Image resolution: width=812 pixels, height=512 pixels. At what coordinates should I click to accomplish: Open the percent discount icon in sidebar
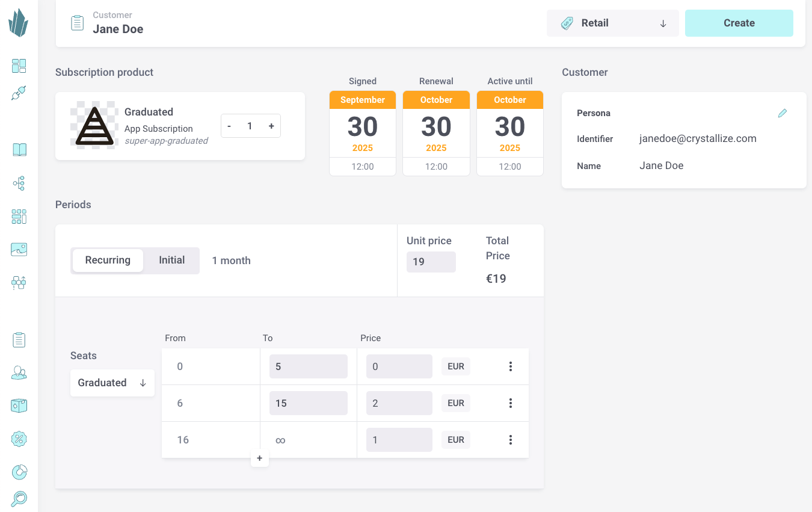pos(19,439)
